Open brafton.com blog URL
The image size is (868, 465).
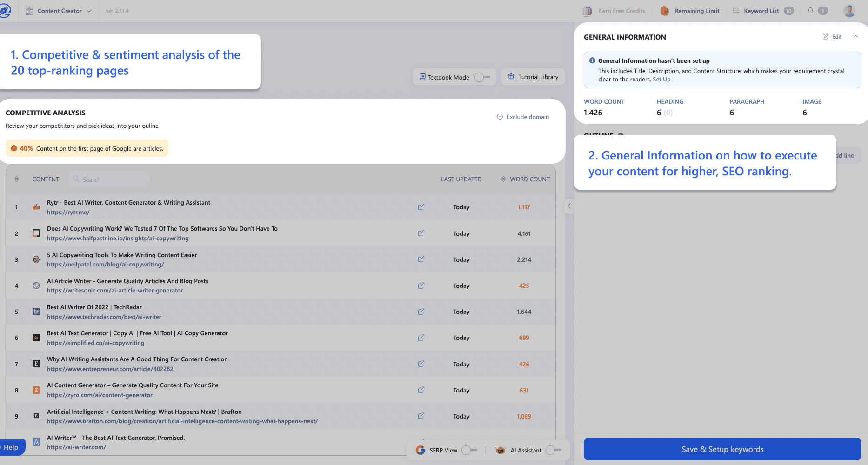pos(182,421)
